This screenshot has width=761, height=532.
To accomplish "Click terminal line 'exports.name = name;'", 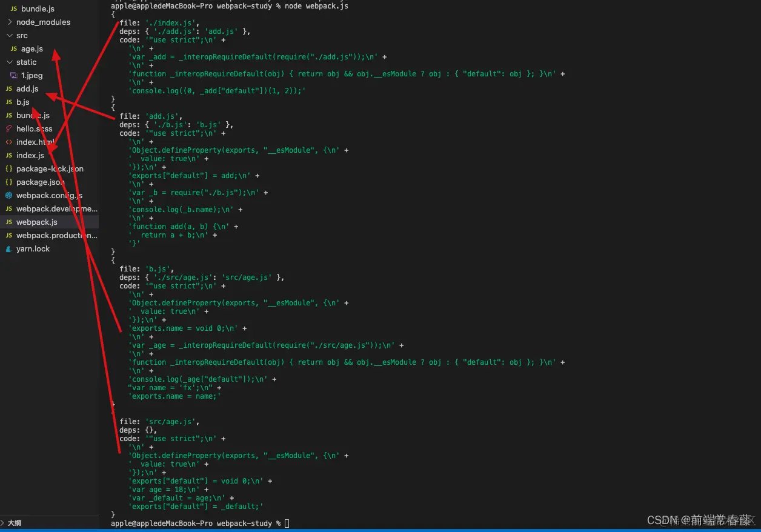I will [x=174, y=396].
